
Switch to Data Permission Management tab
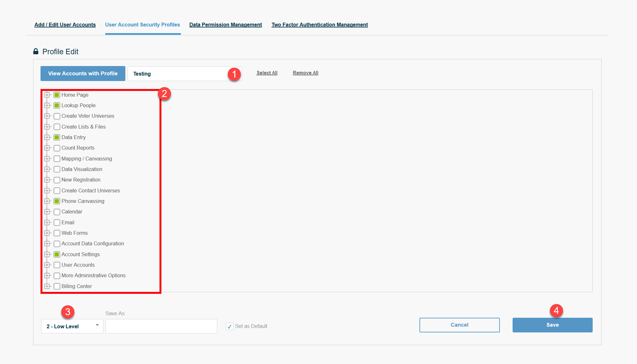[226, 25]
